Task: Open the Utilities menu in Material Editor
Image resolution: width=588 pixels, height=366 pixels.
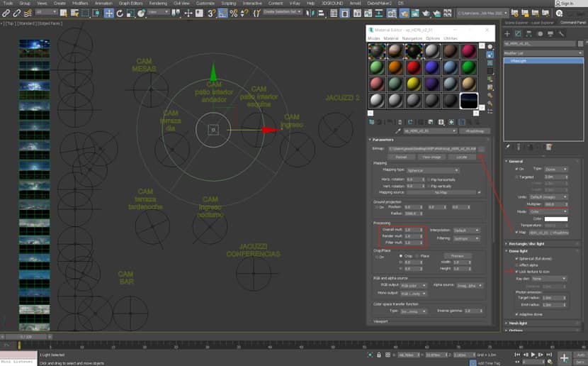Action: point(451,39)
